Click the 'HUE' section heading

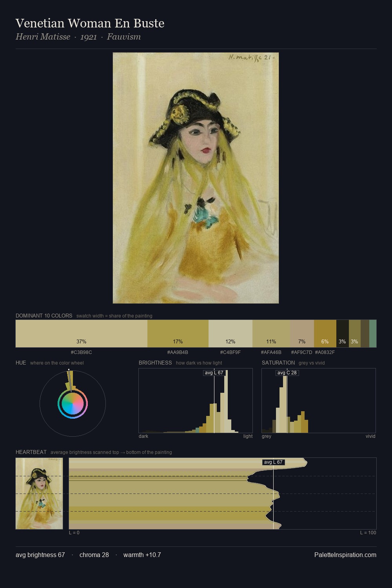21,363
